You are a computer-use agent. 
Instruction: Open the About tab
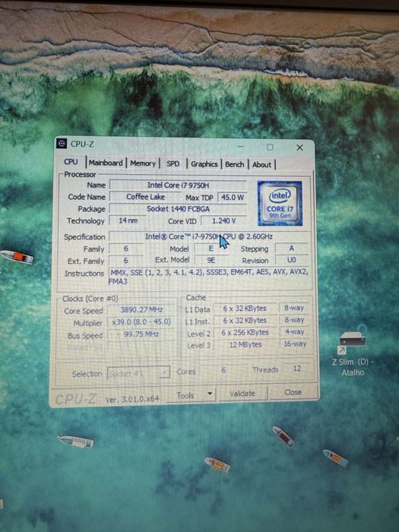point(261,165)
